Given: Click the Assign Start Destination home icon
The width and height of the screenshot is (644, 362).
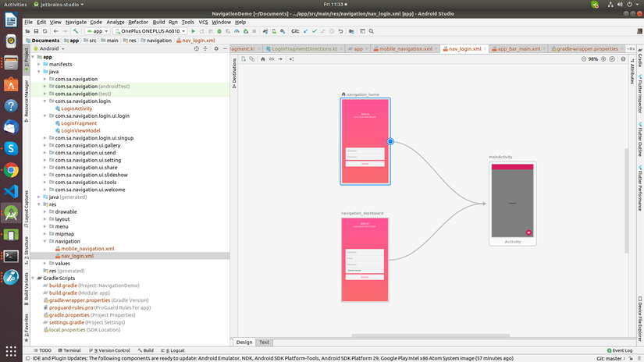Looking at the screenshot, I should coord(263,59).
